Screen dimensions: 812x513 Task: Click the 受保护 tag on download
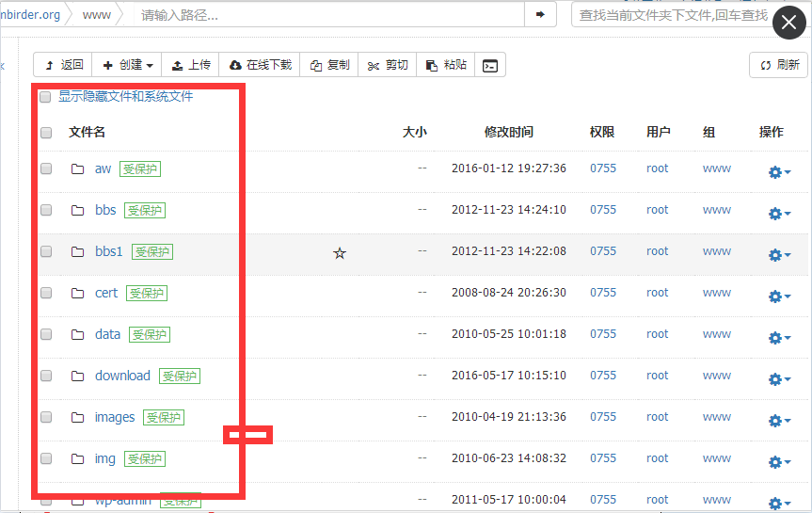click(179, 377)
